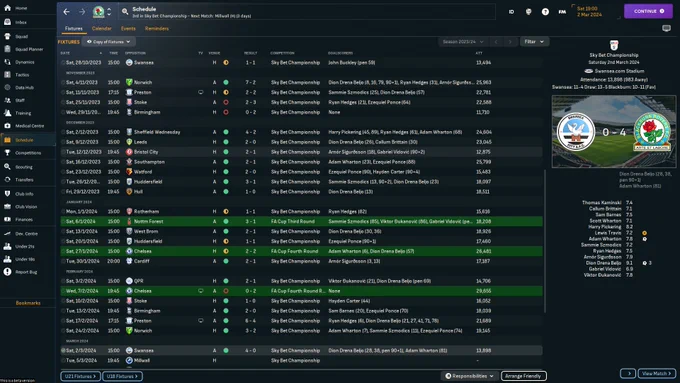This screenshot has width=680, height=383.
Task: Click the Report Bug icon
Action: pyautogui.click(x=7, y=272)
